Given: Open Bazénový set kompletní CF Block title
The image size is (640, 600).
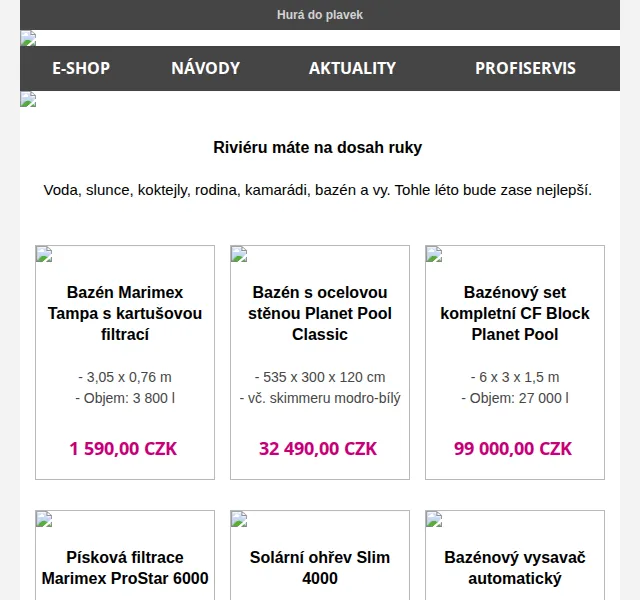Looking at the screenshot, I should pos(515,313).
